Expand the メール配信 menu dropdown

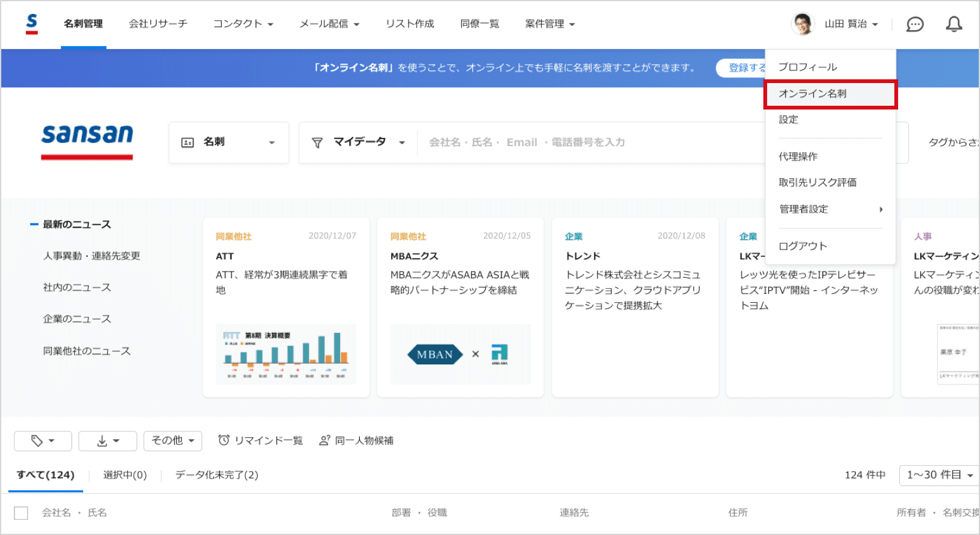pyautogui.click(x=329, y=24)
